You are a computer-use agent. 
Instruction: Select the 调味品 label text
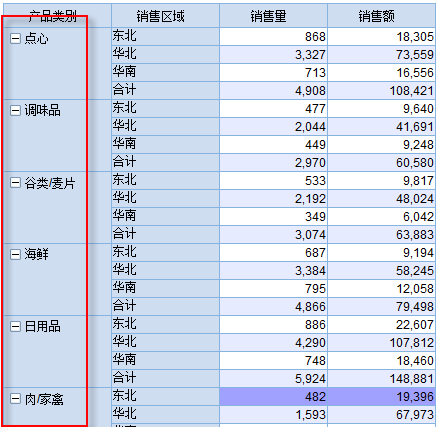[42, 111]
